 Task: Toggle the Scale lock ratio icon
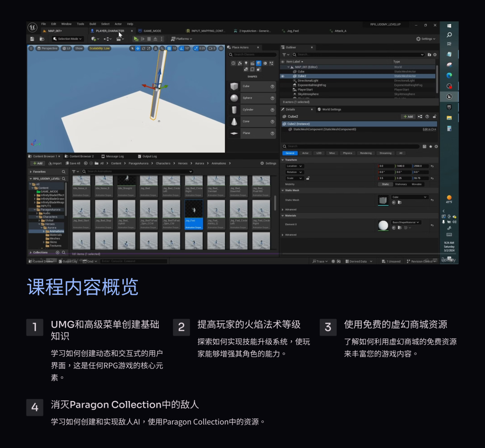(308, 178)
